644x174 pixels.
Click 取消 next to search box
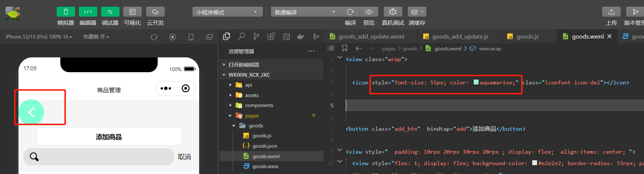click(184, 157)
